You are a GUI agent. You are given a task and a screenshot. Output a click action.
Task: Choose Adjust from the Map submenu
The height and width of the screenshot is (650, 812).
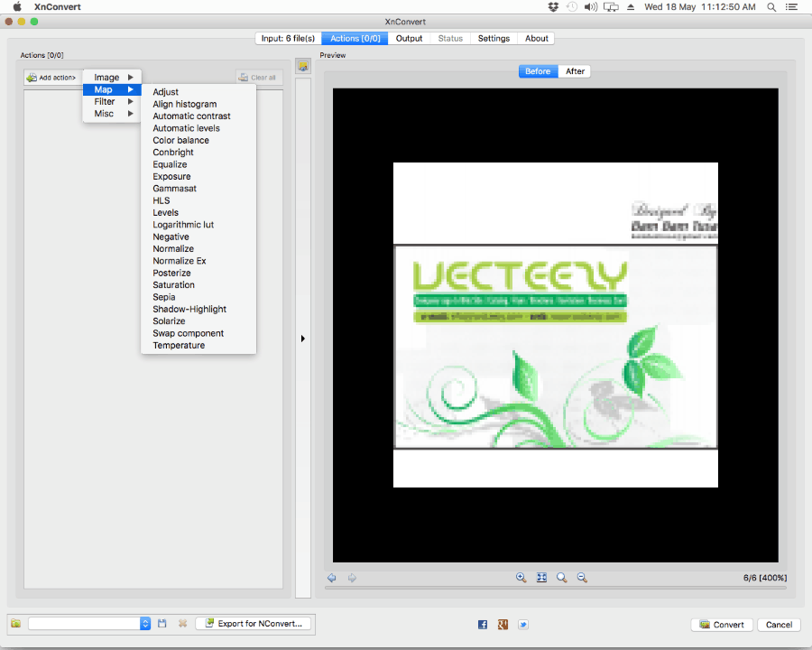click(198, 92)
